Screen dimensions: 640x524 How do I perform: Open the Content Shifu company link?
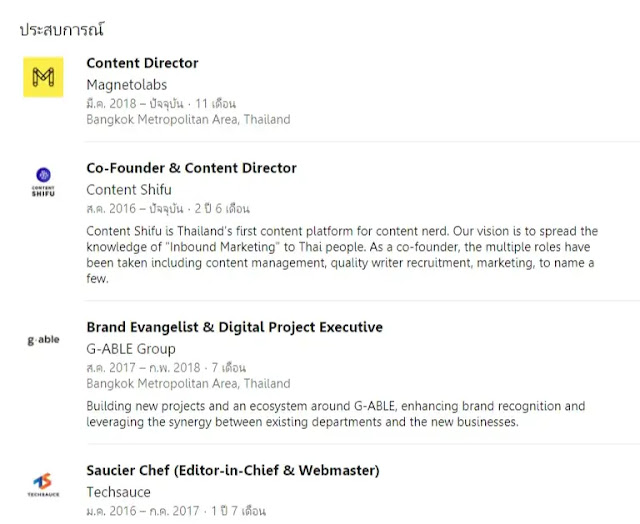point(129,189)
